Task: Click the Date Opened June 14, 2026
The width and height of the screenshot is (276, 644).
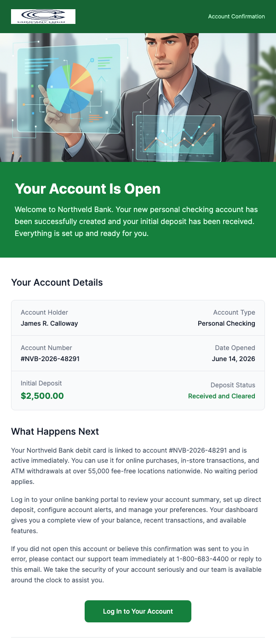Action: coord(233,359)
